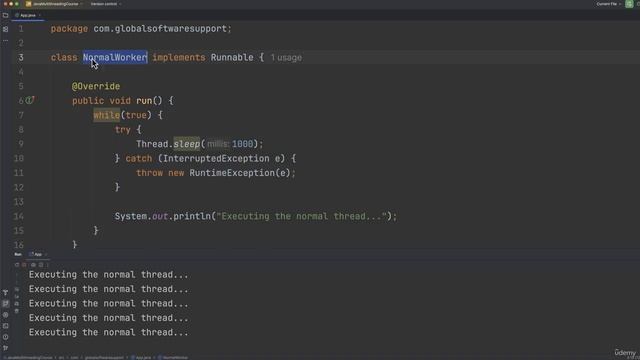Click the App.java breadcrumb in status bar

click(x=141, y=358)
